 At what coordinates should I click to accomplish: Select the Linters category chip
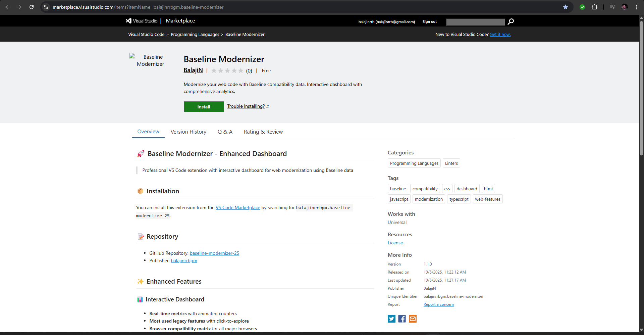pos(451,163)
